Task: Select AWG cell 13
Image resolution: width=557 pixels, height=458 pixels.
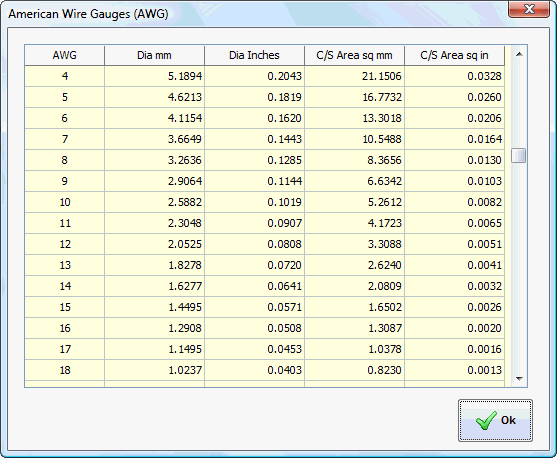Action: pos(65,265)
